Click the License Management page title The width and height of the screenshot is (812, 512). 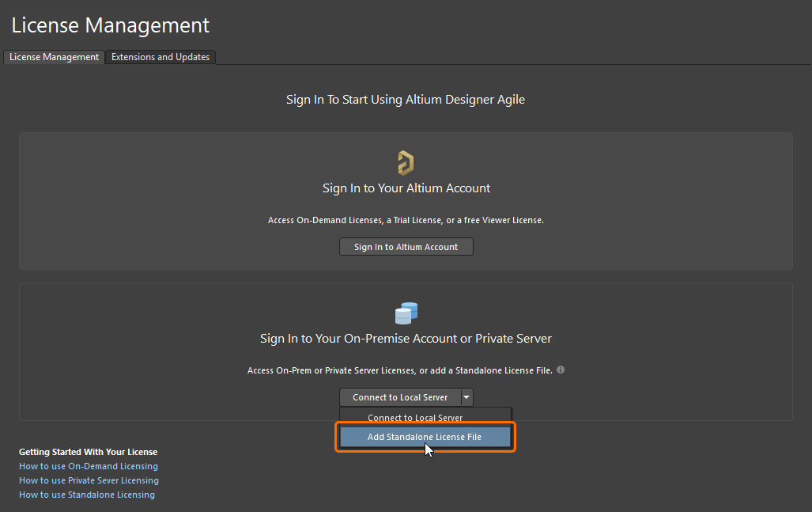click(111, 25)
